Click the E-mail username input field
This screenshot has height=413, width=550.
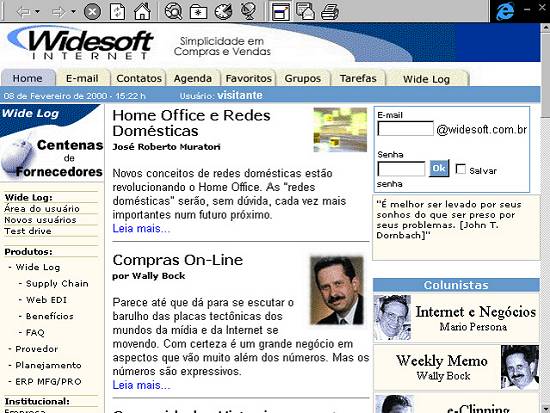(x=405, y=128)
